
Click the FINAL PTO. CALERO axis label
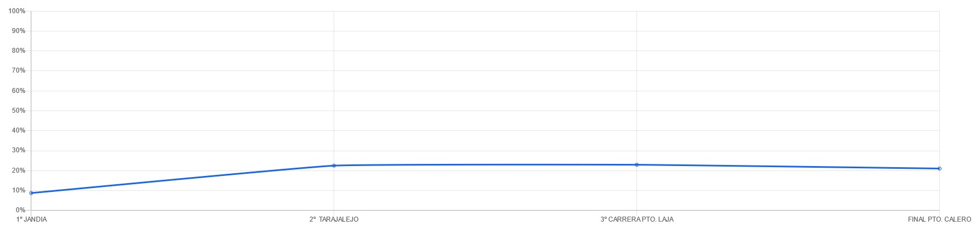point(939,219)
